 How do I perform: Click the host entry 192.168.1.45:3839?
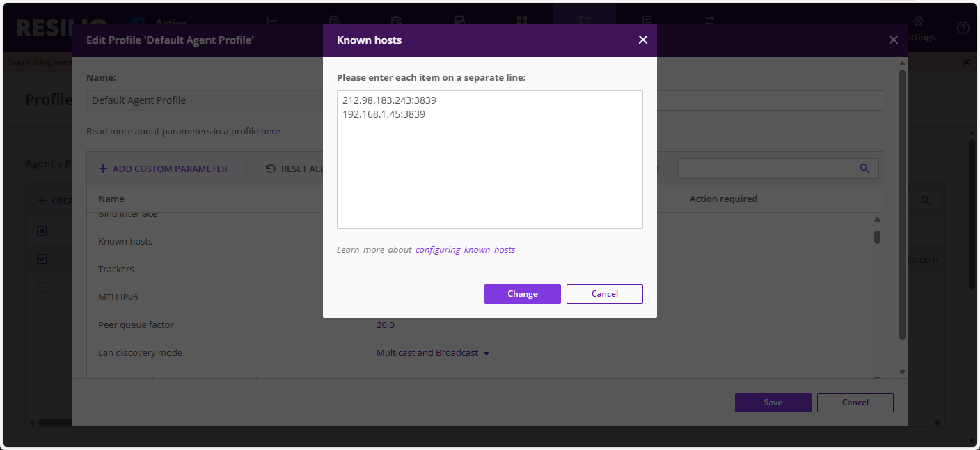384,114
